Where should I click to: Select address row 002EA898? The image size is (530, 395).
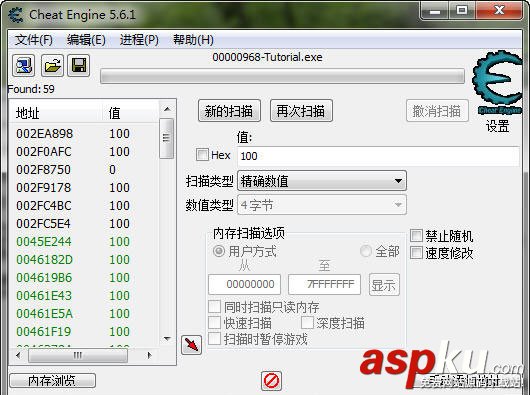click(x=85, y=133)
